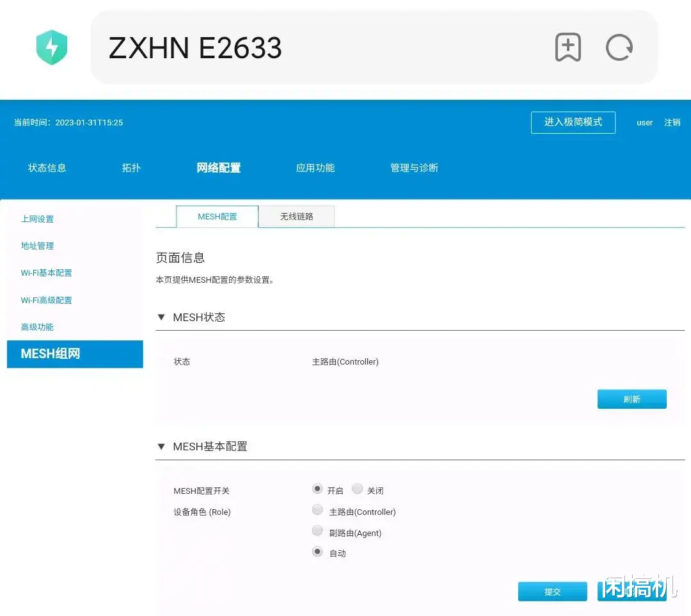The image size is (691, 616).
Task: Click the 刷新 refresh button
Action: pyautogui.click(x=632, y=399)
